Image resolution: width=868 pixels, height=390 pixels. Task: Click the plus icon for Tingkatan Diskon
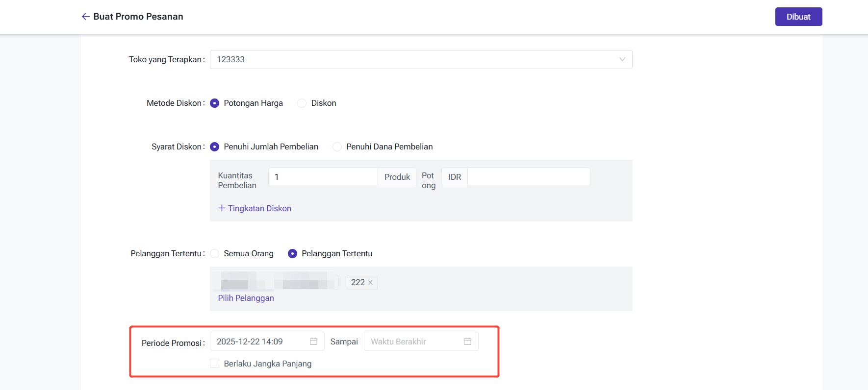coord(222,208)
